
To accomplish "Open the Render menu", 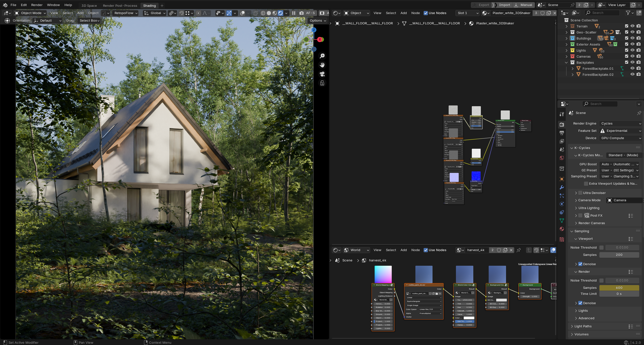I will click(x=37, y=5).
